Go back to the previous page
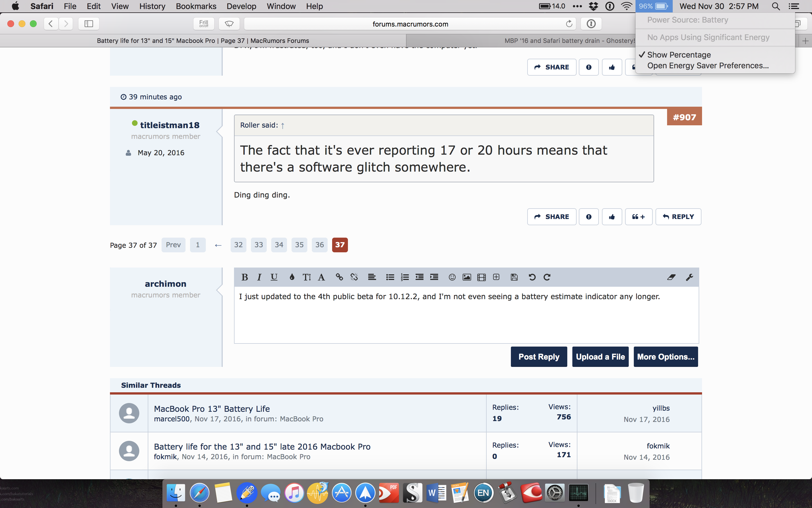Image resolution: width=812 pixels, height=508 pixels. coord(51,24)
